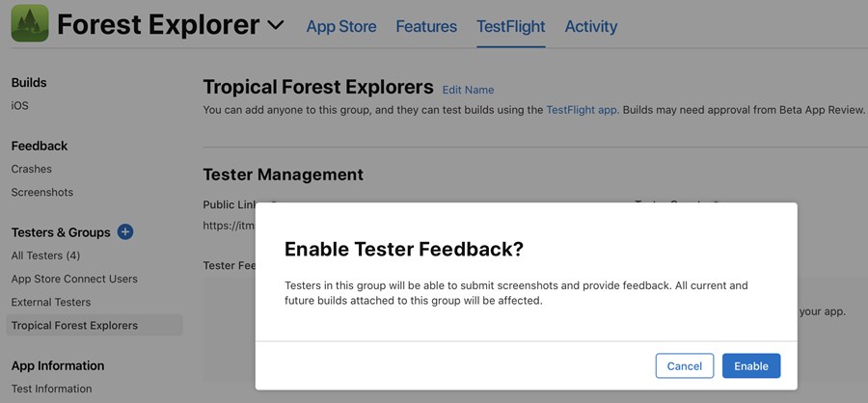Open App Store Connect Users group
Image resolution: width=868 pixels, height=403 pixels.
74,279
